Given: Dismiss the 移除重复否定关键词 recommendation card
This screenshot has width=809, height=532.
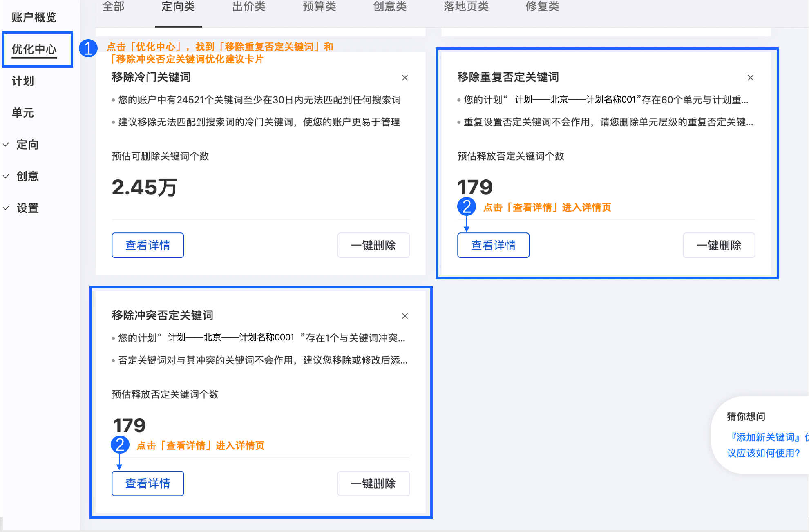Looking at the screenshot, I should [751, 78].
